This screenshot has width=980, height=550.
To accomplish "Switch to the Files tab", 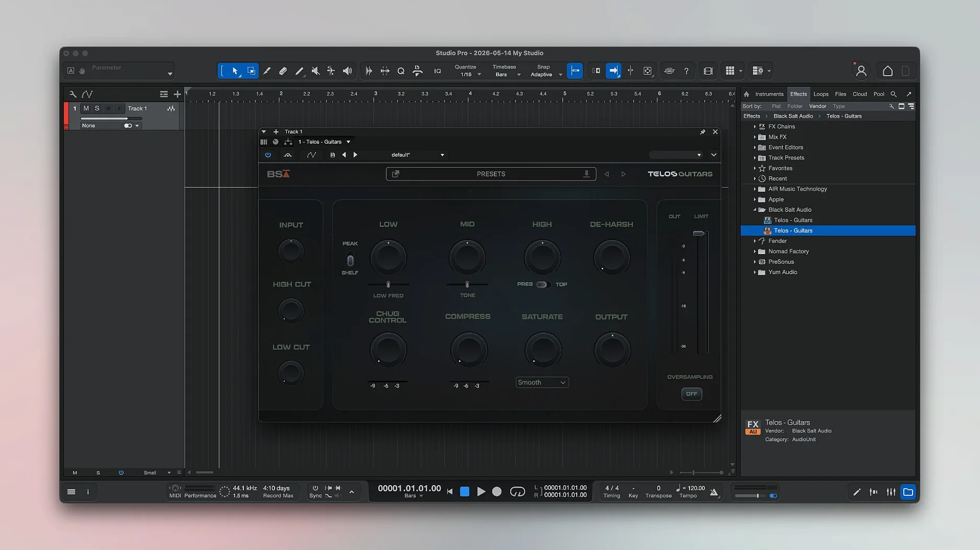I will coord(841,94).
